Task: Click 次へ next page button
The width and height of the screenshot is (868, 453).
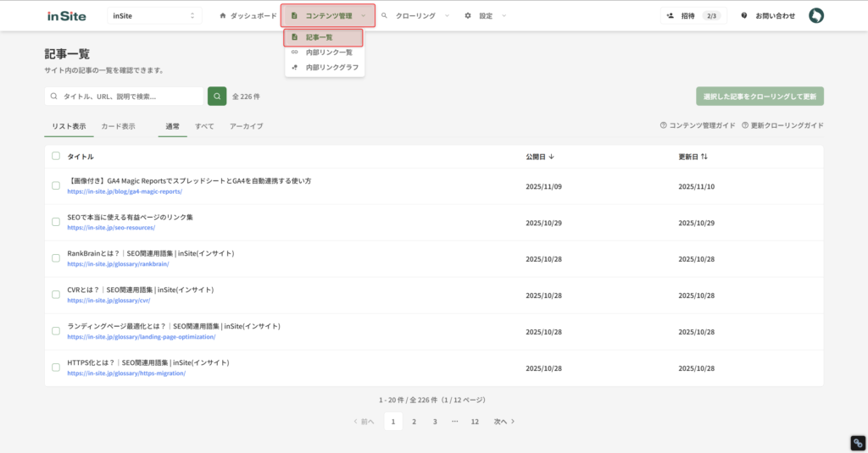Action: [x=504, y=422]
